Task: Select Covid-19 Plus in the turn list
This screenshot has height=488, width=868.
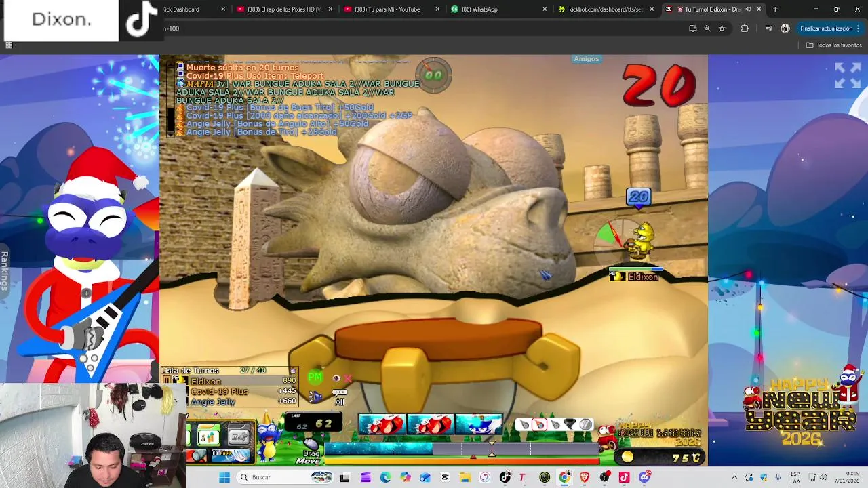Action: tap(230, 392)
